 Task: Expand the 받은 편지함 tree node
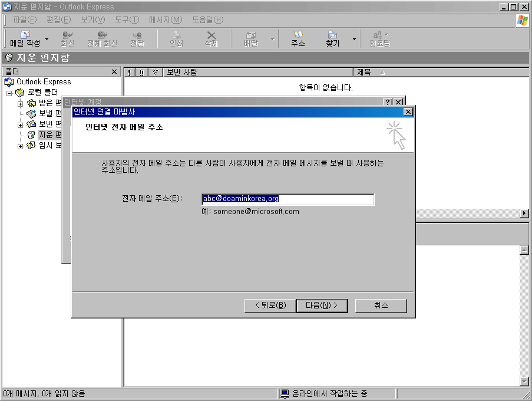[x=21, y=104]
